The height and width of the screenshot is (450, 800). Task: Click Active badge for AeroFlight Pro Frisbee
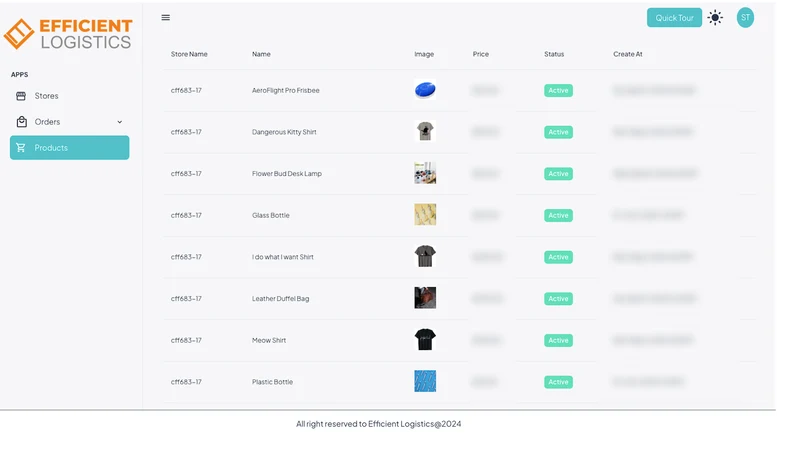pos(558,90)
